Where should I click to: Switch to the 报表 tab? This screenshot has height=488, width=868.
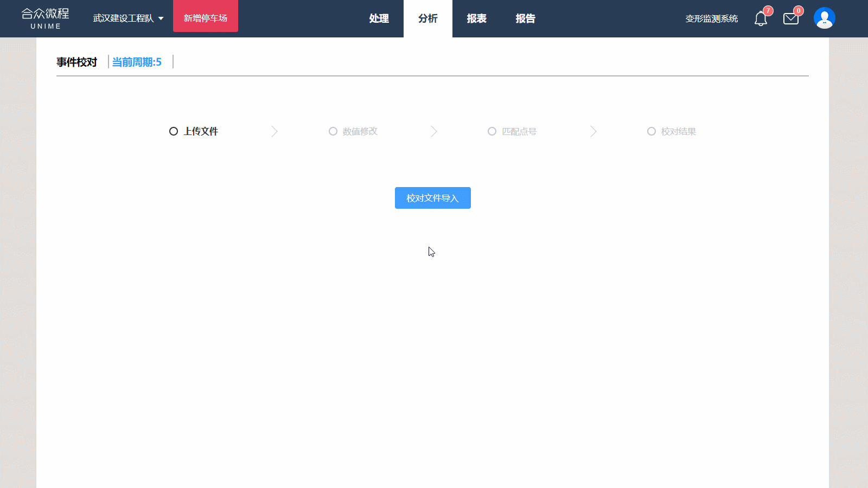click(x=476, y=18)
